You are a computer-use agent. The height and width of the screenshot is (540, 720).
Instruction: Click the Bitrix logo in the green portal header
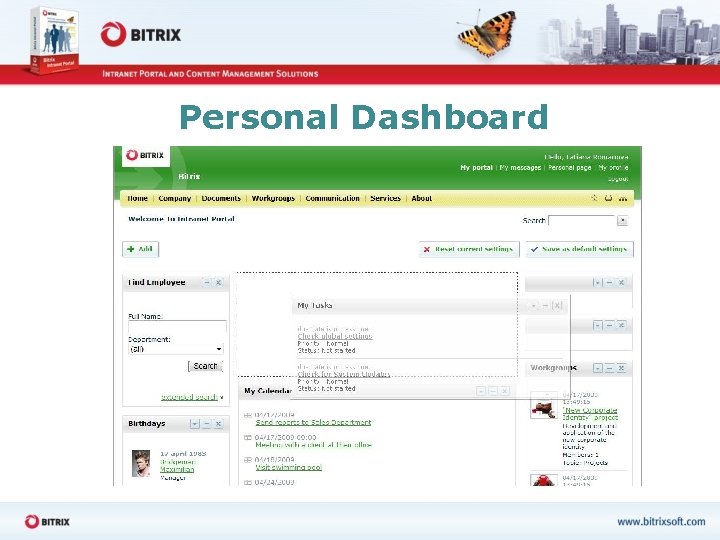pyautogui.click(x=146, y=155)
